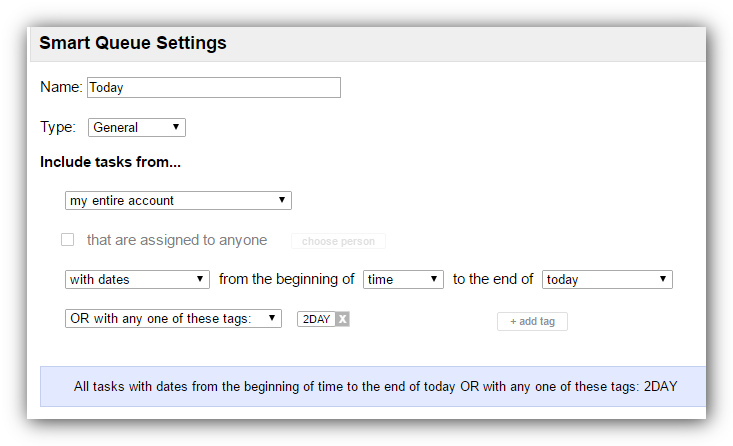Open the Type dropdown set to General

pyautogui.click(x=137, y=128)
